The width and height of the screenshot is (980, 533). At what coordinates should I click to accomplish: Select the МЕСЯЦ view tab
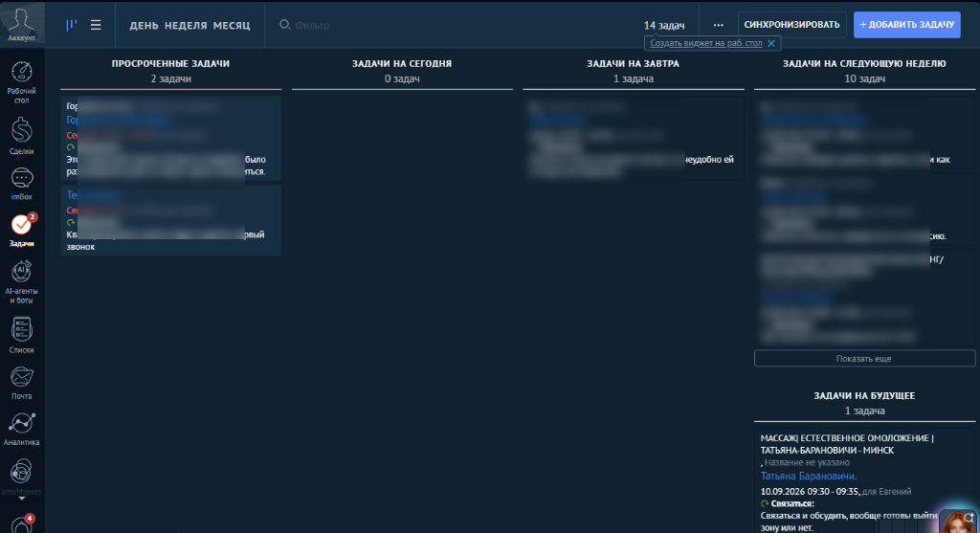click(x=232, y=25)
